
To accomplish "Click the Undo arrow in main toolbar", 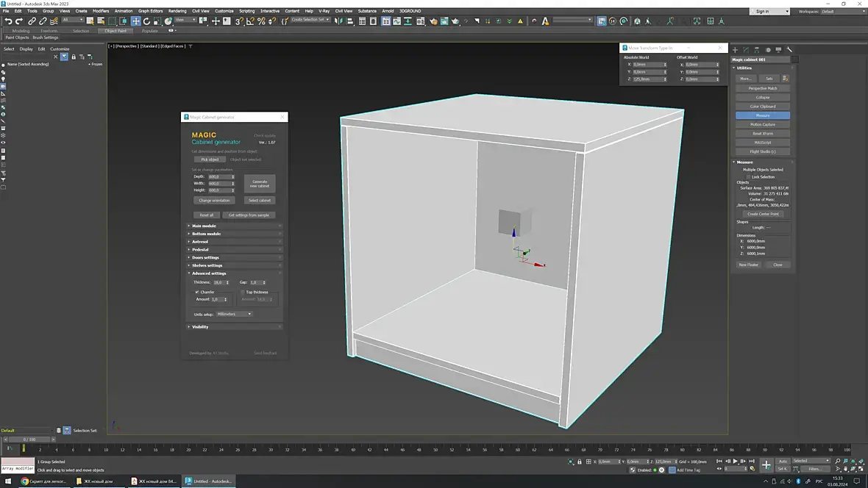I will click(x=8, y=21).
